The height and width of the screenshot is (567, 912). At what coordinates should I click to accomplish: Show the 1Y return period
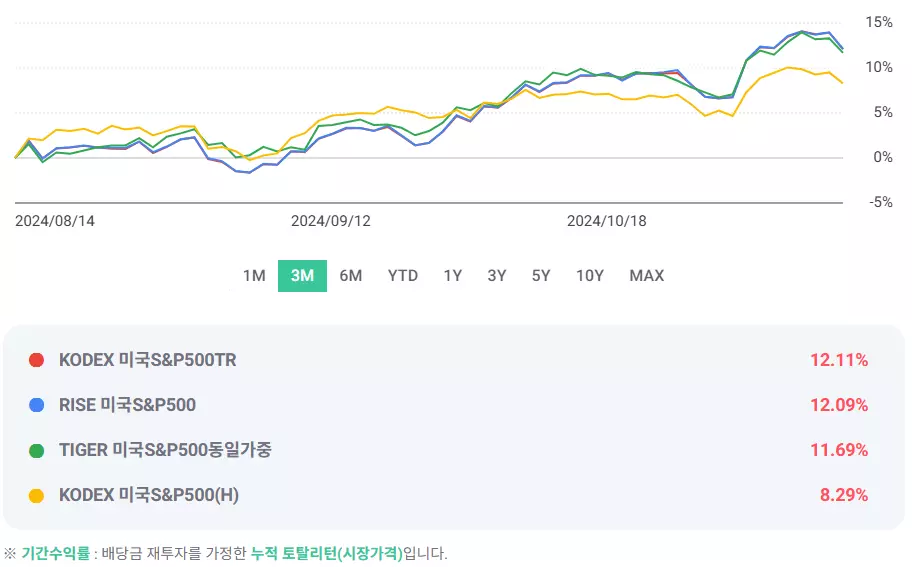453,276
